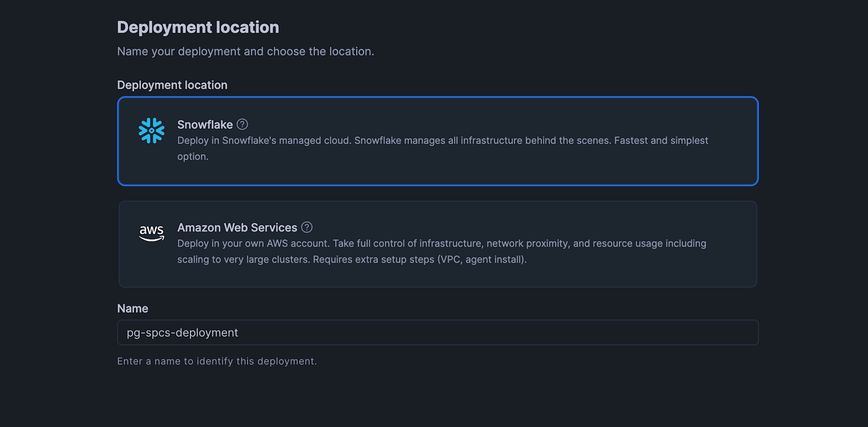Open the help tooltip next to Amazon Web Services
Viewport: 868px width, 427px height.
tap(307, 227)
